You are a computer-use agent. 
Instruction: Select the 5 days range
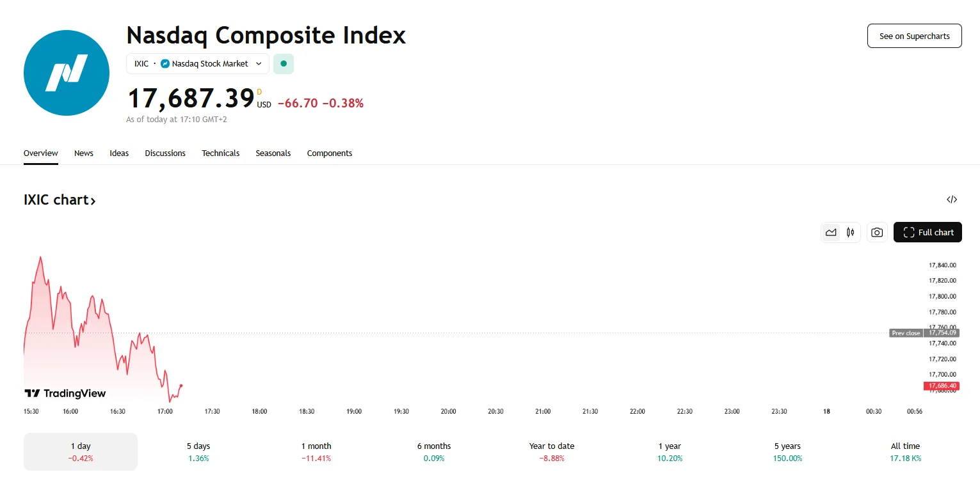click(x=198, y=451)
